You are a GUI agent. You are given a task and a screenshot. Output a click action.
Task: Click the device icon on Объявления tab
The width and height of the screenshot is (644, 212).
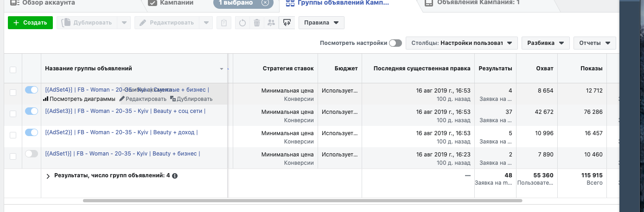(429, 3)
